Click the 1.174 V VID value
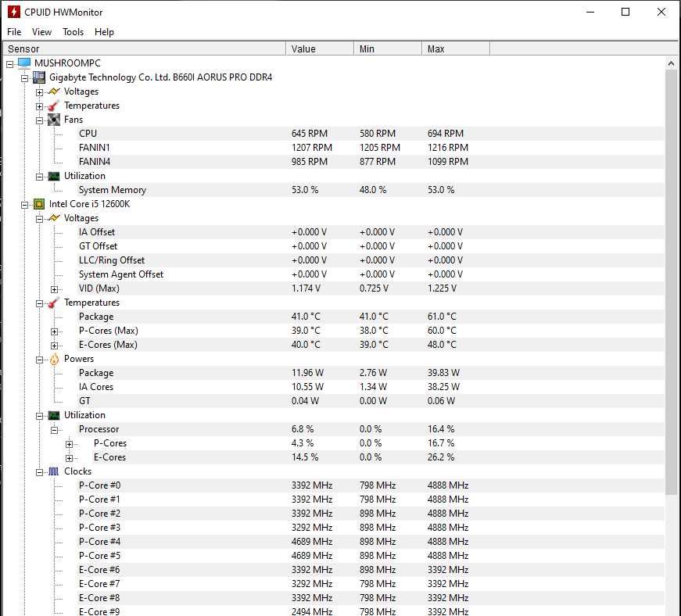 (x=306, y=288)
